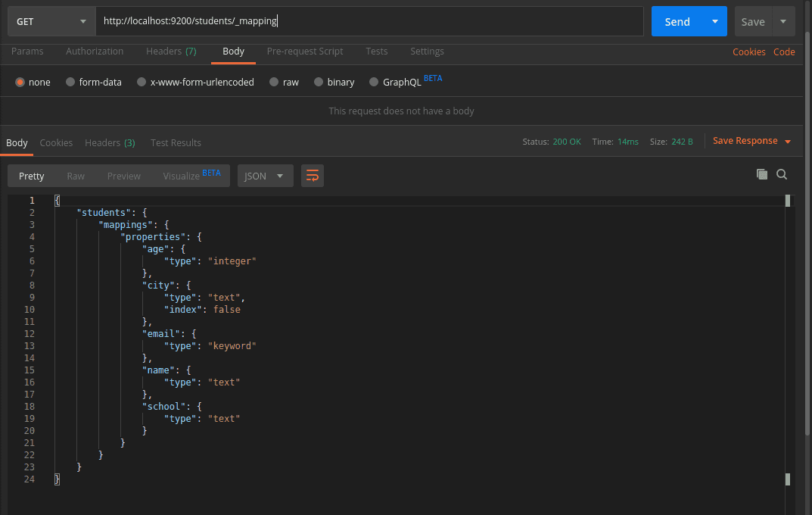The image size is (812, 515).
Task: Open the JSON format dropdown
Action: pyautogui.click(x=264, y=176)
